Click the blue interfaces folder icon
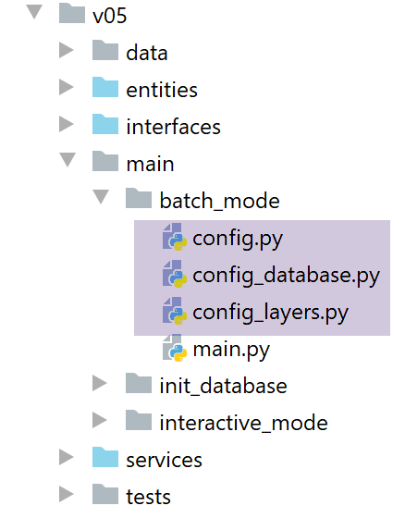405x518 pixels. click(x=105, y=124)
